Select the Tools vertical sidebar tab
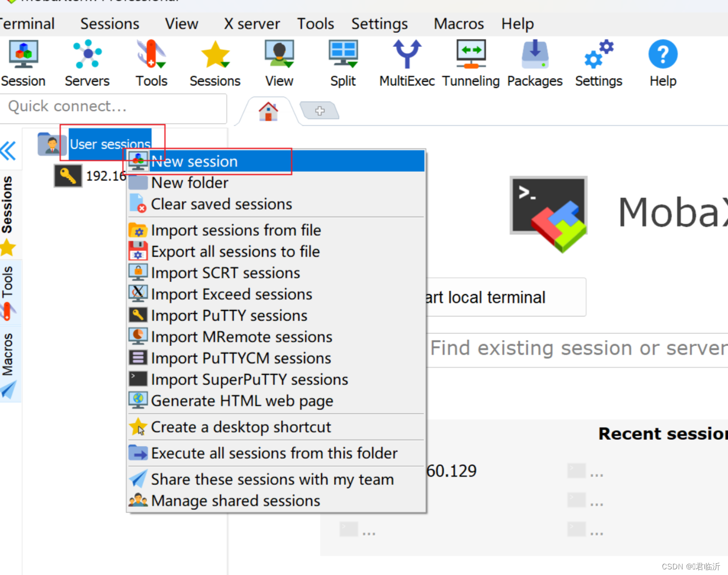Image resolution: width=728 pixels, height=575 pixels. click(8, 292)
